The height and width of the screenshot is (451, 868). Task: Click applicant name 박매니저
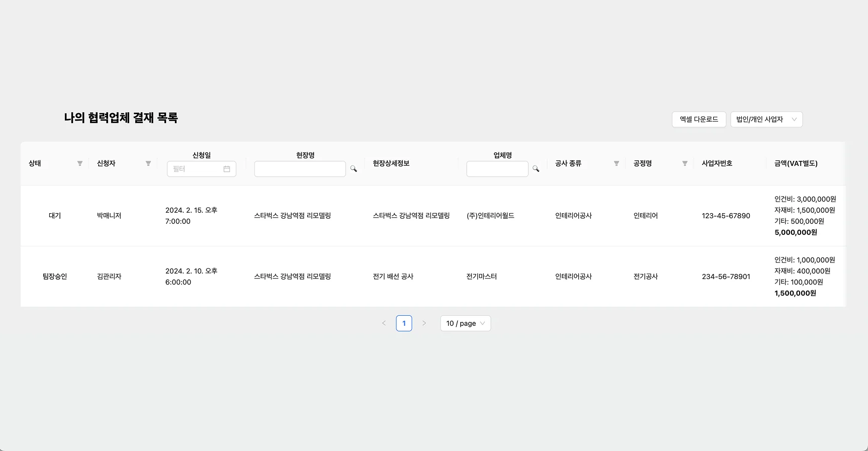(x=109, y=216)
